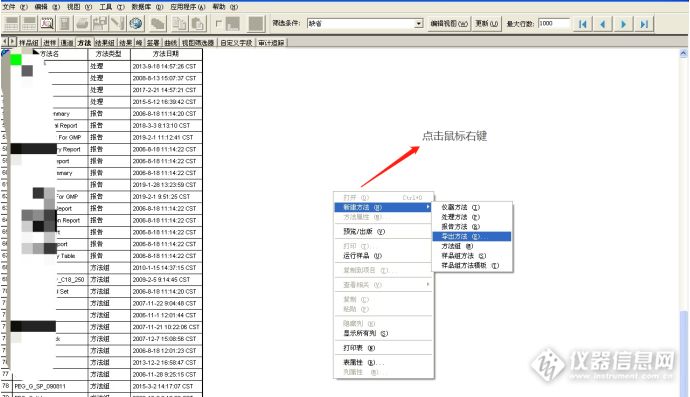Image resolution: width=690 pixels, height=397 pixels.
Task: Click the date cell 2017-2-21 14:57:21 CST
Action: point(166,90)
